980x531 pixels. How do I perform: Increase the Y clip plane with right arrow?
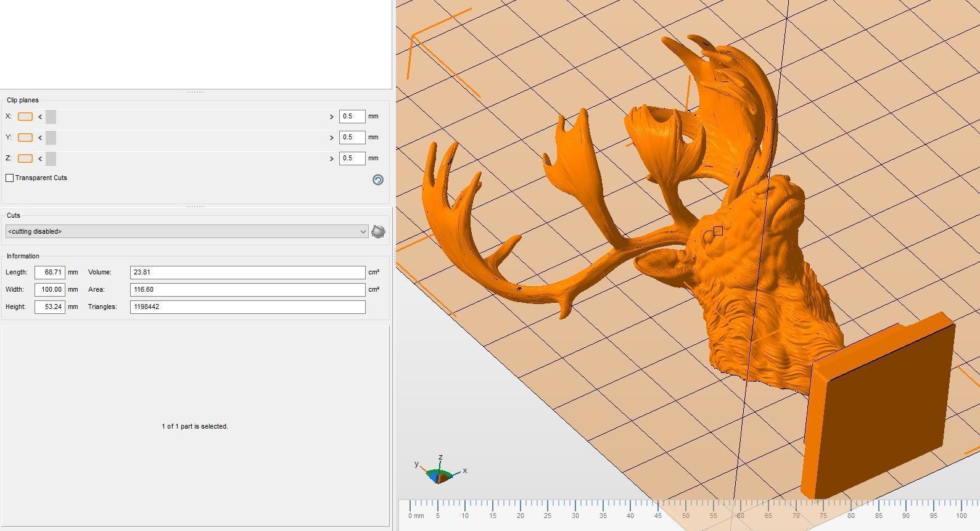pyautogui.click(x=331, y=138)
